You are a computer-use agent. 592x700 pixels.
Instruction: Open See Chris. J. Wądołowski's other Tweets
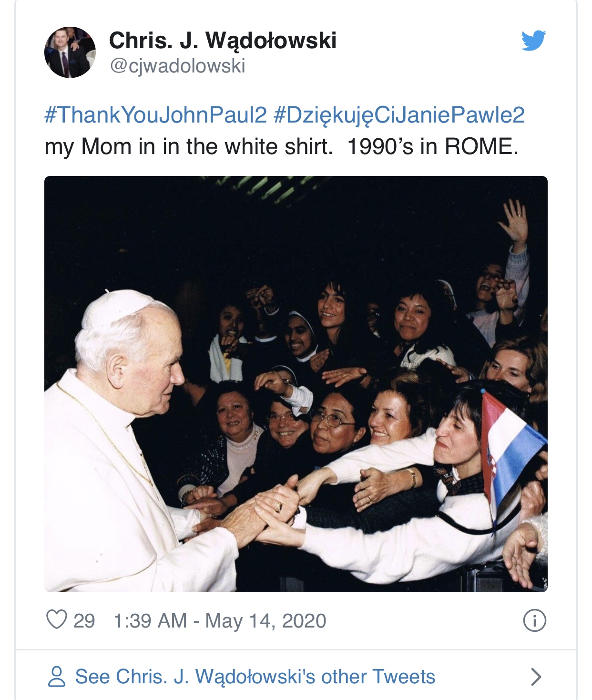pos(255,677)
